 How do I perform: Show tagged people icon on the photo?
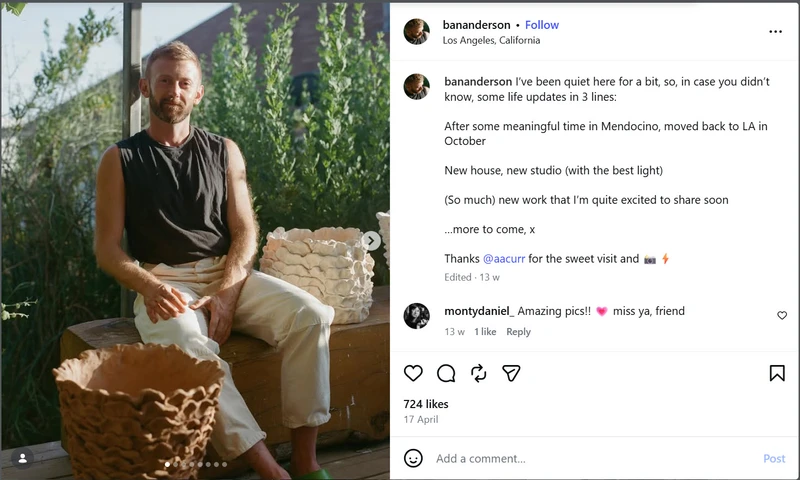pos(22,459)
